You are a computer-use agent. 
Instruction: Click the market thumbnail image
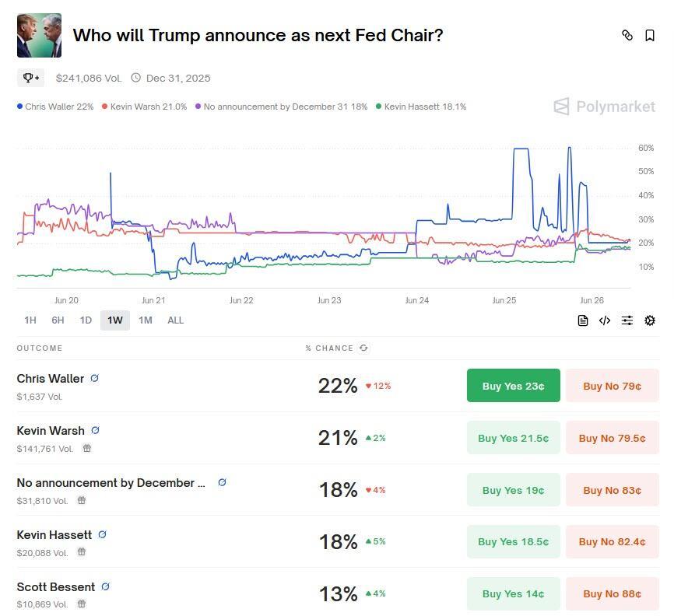(x=39, y=35)
